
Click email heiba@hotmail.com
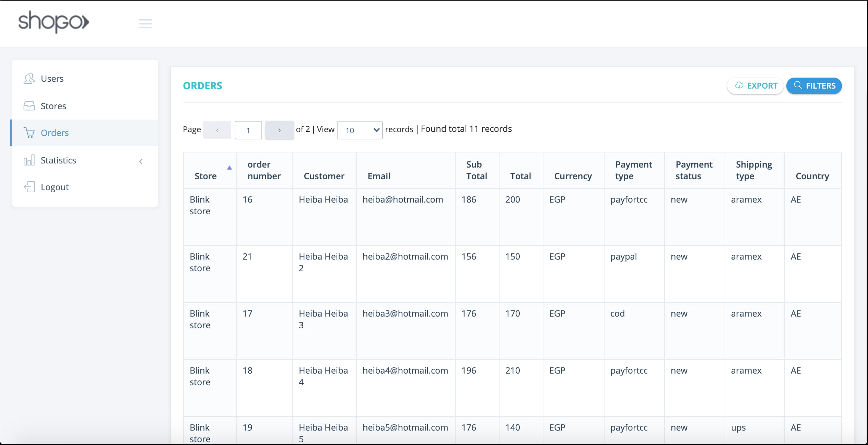pyautogui.click(x=403, y=199)
